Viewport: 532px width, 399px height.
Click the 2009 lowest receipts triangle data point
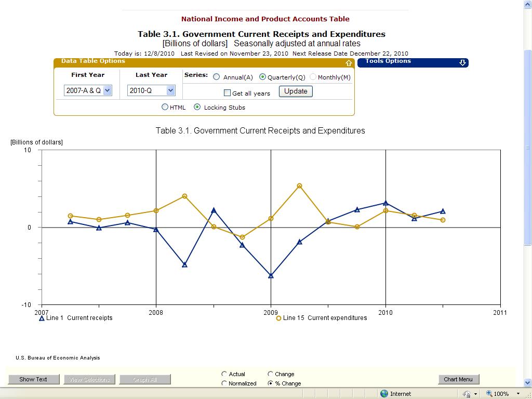click(271, 276)
